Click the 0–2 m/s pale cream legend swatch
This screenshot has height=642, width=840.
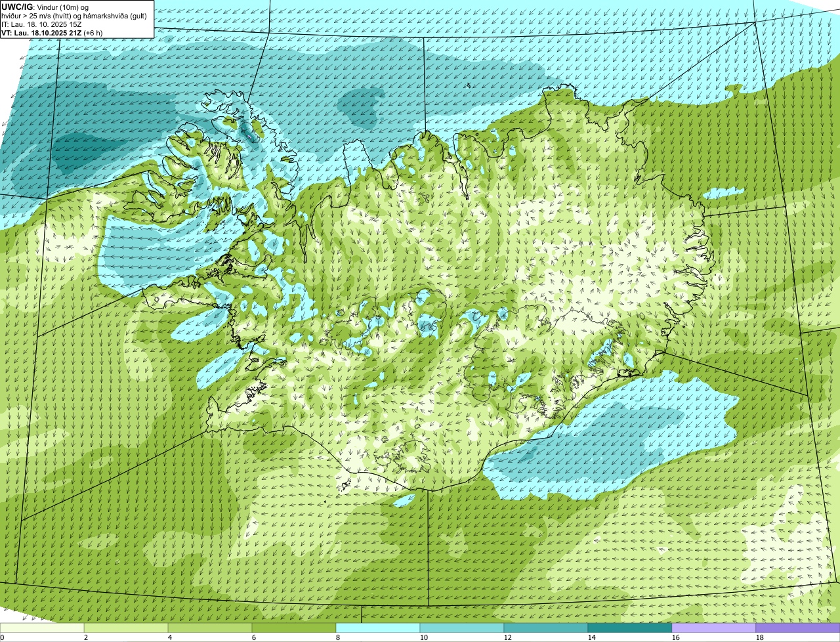[x=42, y=628]
